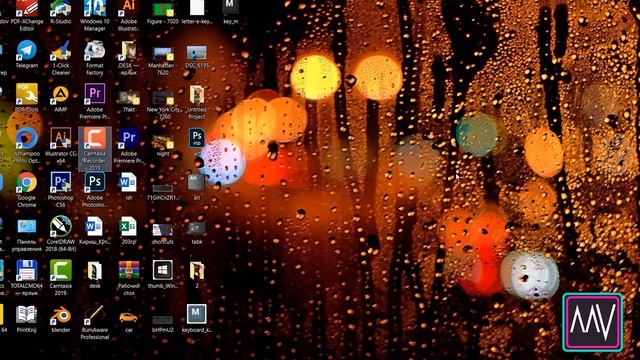Select the keyboard_k... file icon

click(x=197, y=317)
